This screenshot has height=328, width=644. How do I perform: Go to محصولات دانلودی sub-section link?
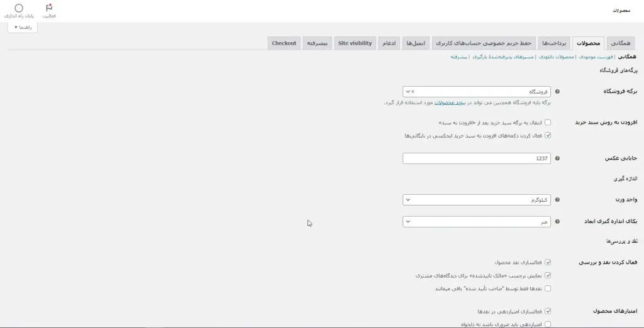pos(556,57)
